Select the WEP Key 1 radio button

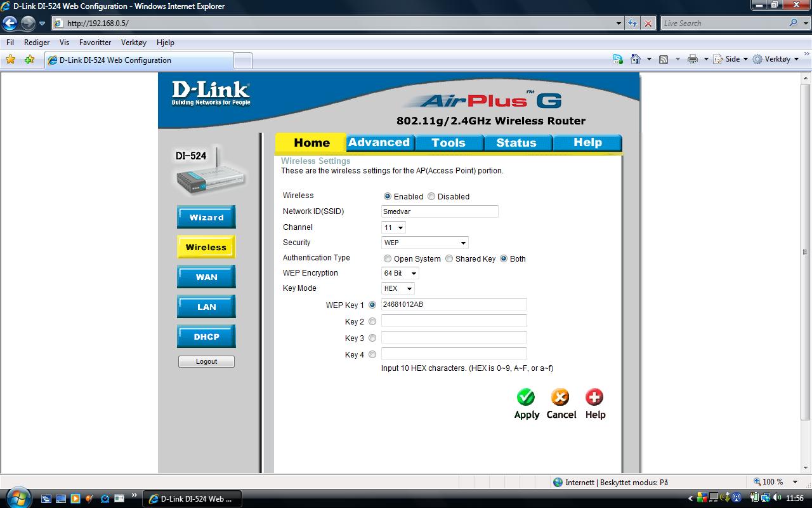[372, 305]
